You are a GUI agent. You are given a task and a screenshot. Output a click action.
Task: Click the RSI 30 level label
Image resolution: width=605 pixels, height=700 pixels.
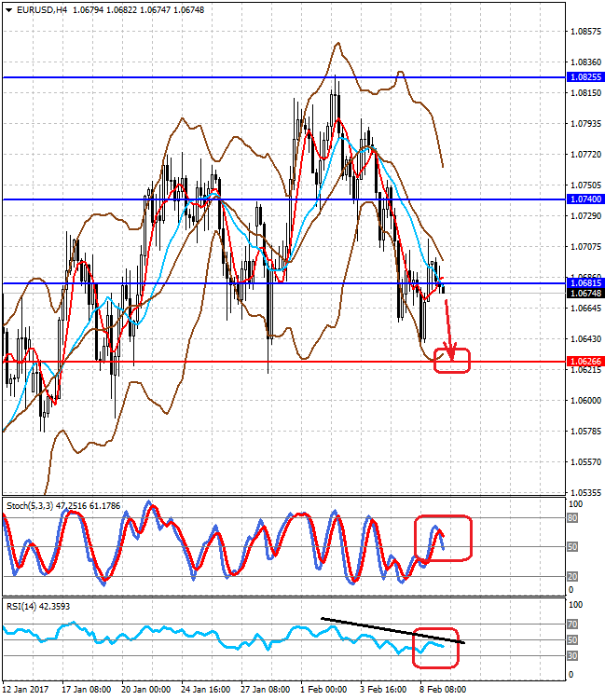[572, 656]
